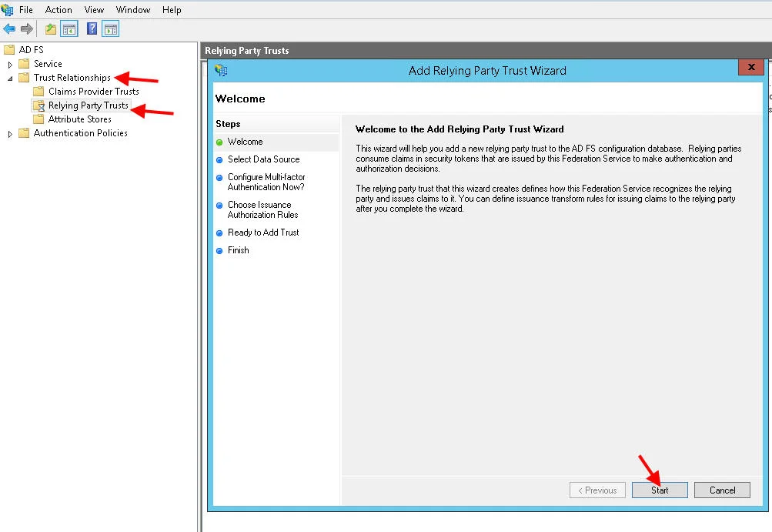This screenshot has height=532, width=772.
Task: Open the File menu
Action: click(x=25, y=10)
